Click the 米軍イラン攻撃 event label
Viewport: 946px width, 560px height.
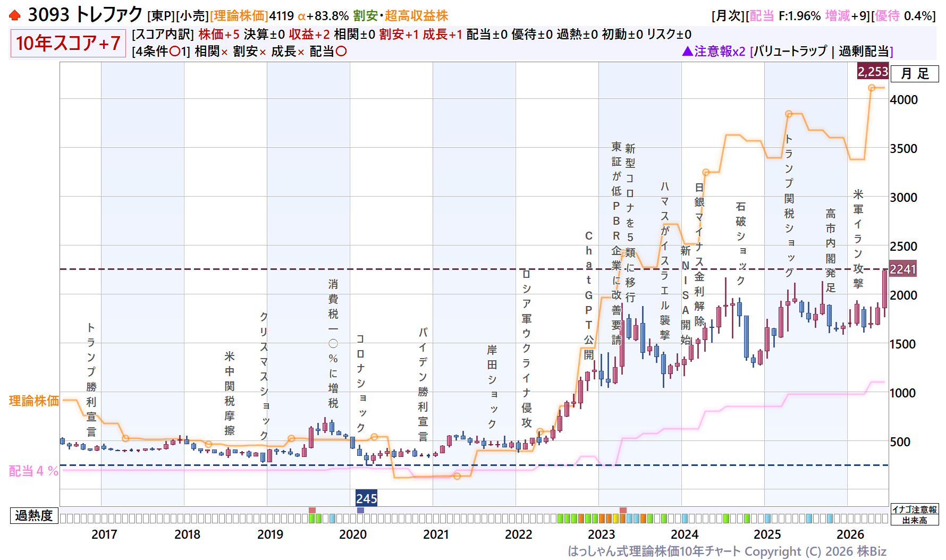coord(858,239)
